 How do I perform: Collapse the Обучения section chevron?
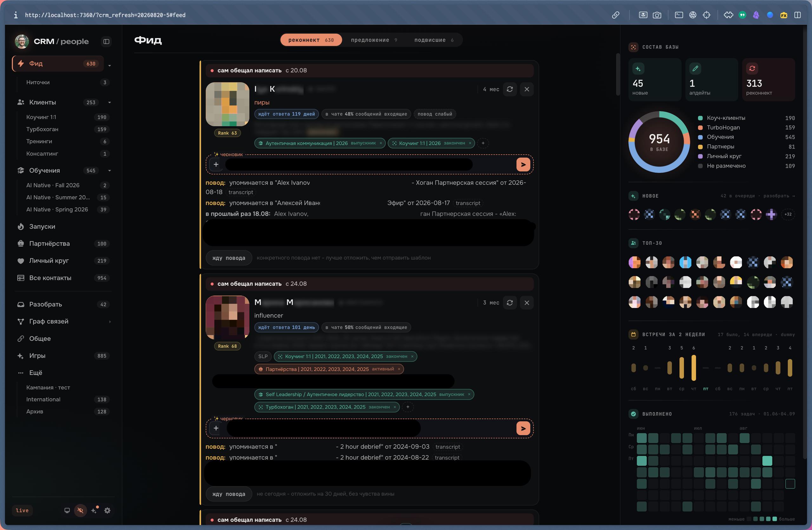(x=109, y=171)
